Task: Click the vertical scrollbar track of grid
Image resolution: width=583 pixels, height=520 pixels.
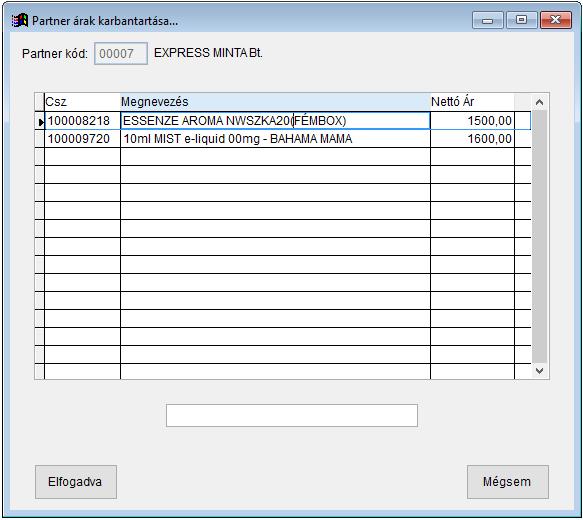Action: click(539, 237)
